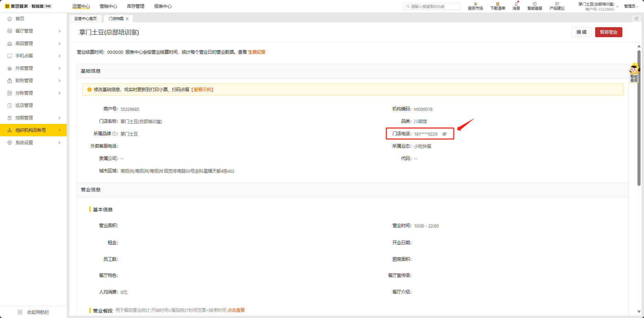Click the 所属业态 value 小吃快餐
The height and width of the screenshot is (318, 644).
tap(422, 146)
